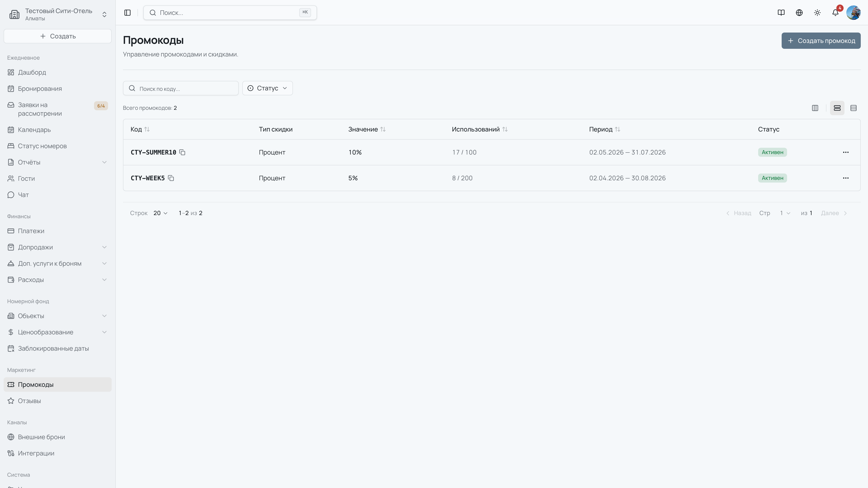Click the 10% value cell
The image size is (868, 488).
tap(355, 152)
